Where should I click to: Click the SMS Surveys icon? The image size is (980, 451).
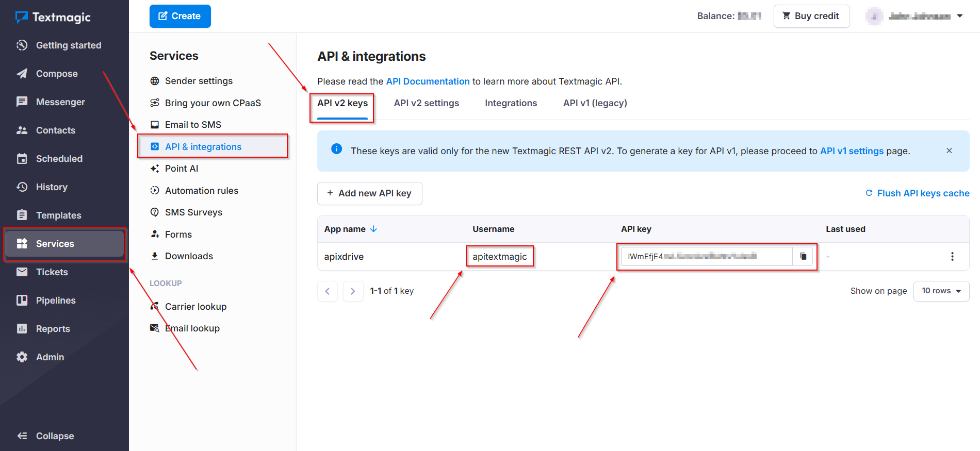point(155,212)
